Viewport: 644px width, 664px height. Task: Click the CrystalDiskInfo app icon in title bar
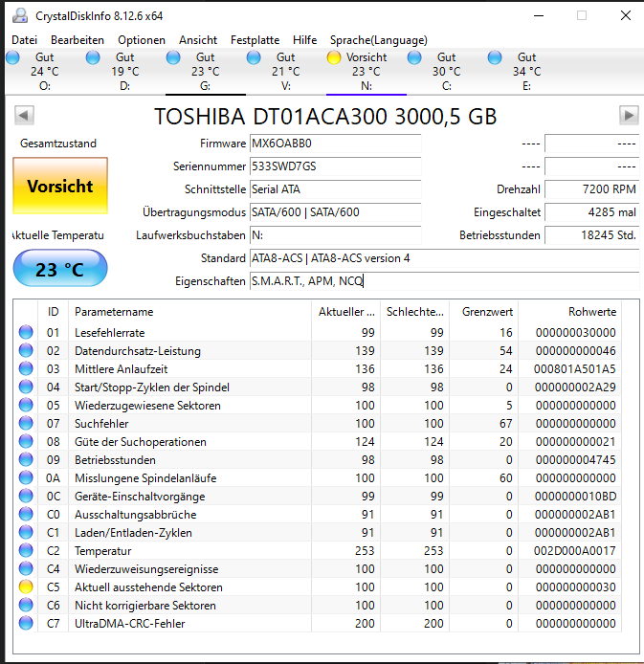[19, 15]
